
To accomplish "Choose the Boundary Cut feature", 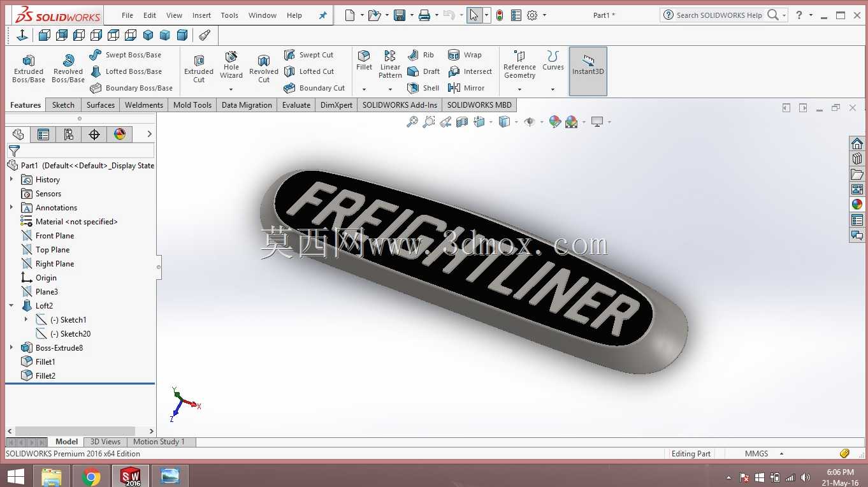I will pyautogui.click(x=314, y=88).
